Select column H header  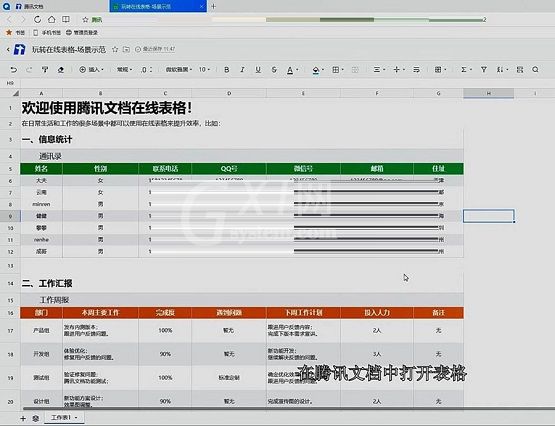(488, 93)
